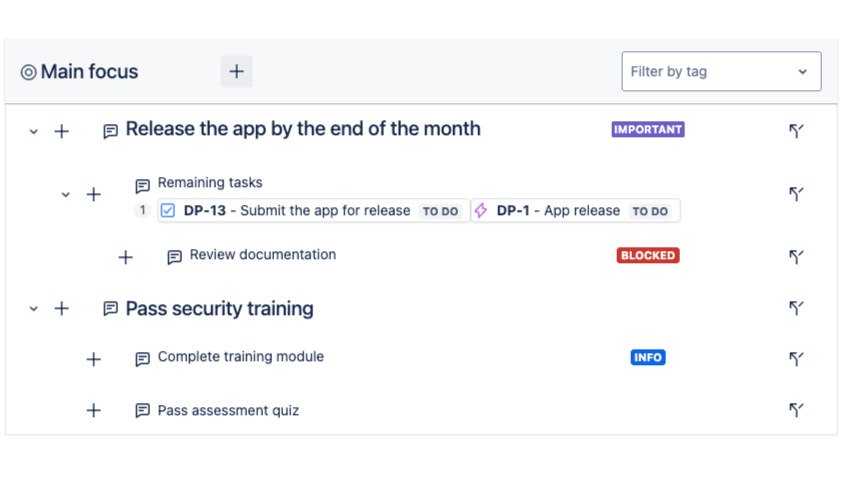
Task: Click the IMPORTANT tag label
Action: tap(648, 129)
